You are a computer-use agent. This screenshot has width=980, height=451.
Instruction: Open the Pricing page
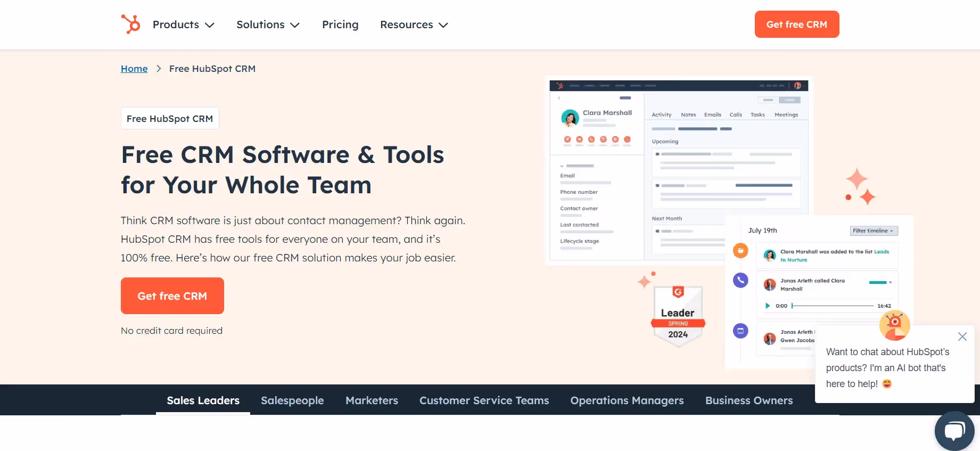(340, 24)
